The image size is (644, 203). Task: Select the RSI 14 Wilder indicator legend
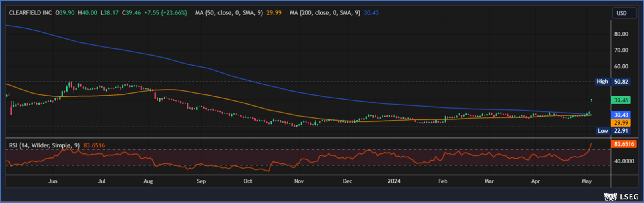coord(44,145)
